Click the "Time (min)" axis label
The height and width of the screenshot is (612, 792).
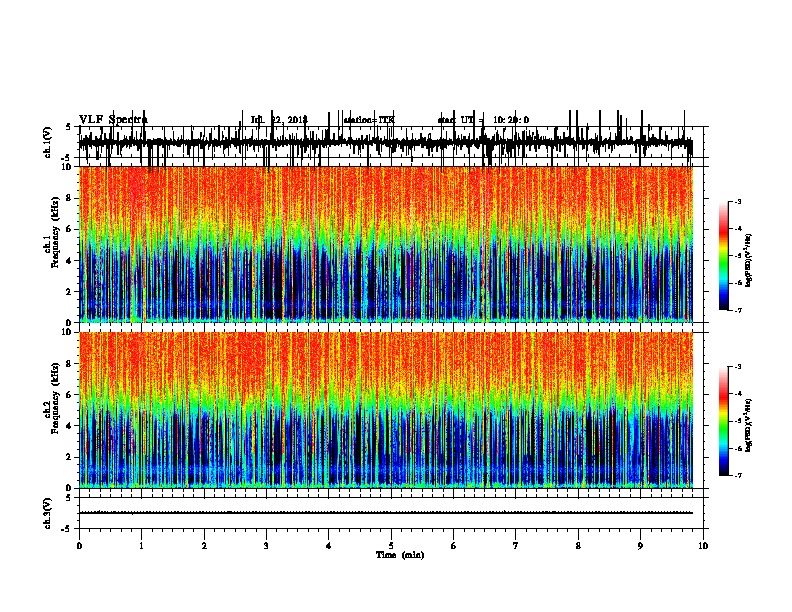click(x=400, y=555)
